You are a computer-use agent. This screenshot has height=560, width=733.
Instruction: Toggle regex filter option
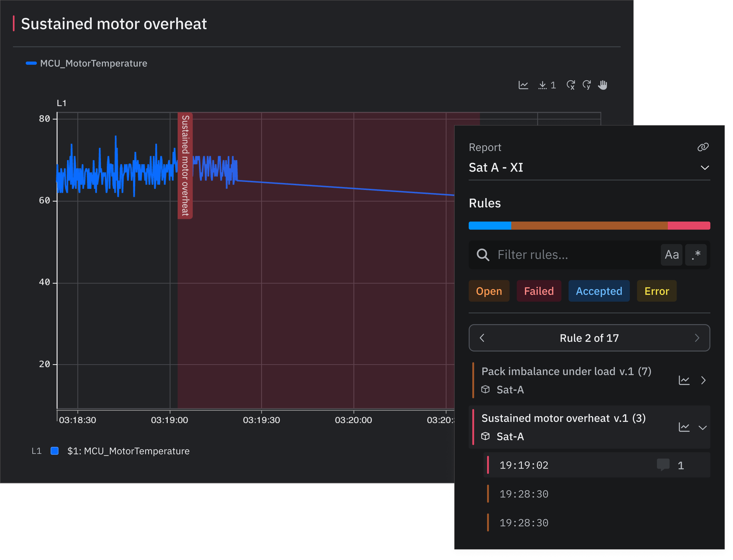click(x=696, y=255)
